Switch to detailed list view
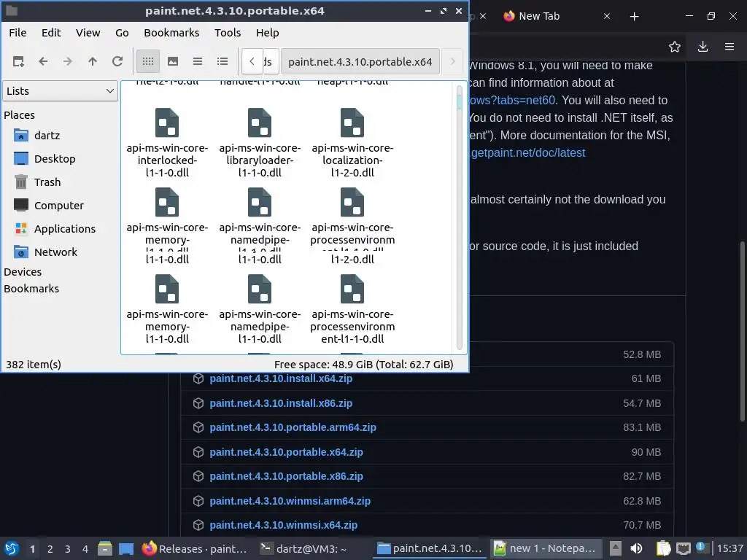 click(x=222, y=61)
